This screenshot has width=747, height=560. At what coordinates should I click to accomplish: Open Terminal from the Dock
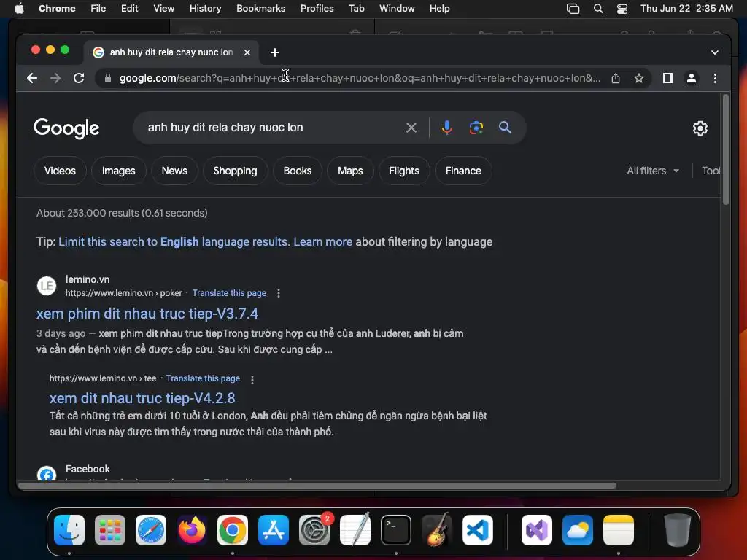coord(396,530)
